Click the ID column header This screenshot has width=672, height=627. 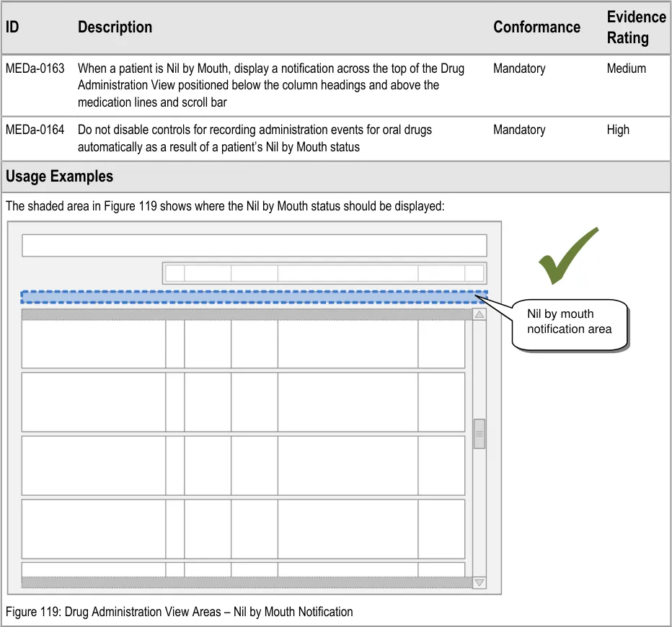[12, 27]
